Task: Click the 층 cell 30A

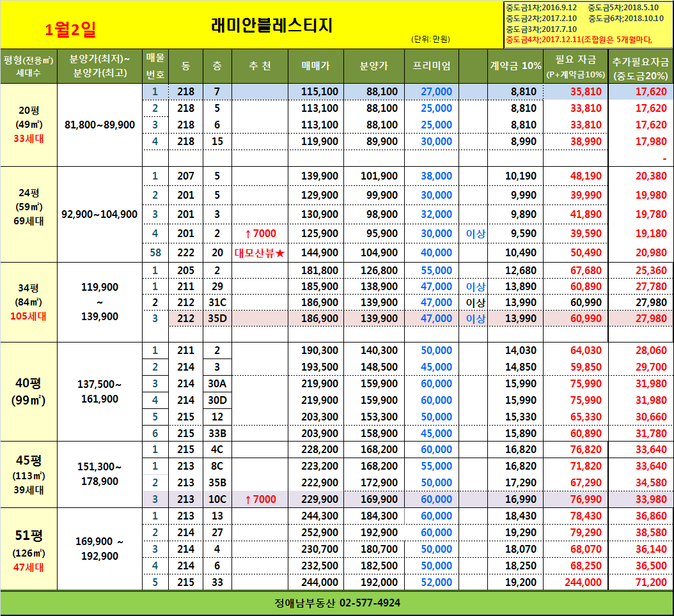Action: click(217, 383)
